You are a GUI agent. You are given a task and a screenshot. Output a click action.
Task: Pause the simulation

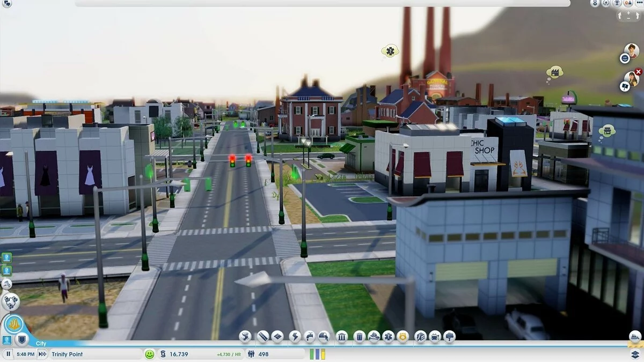coord(9,354)
